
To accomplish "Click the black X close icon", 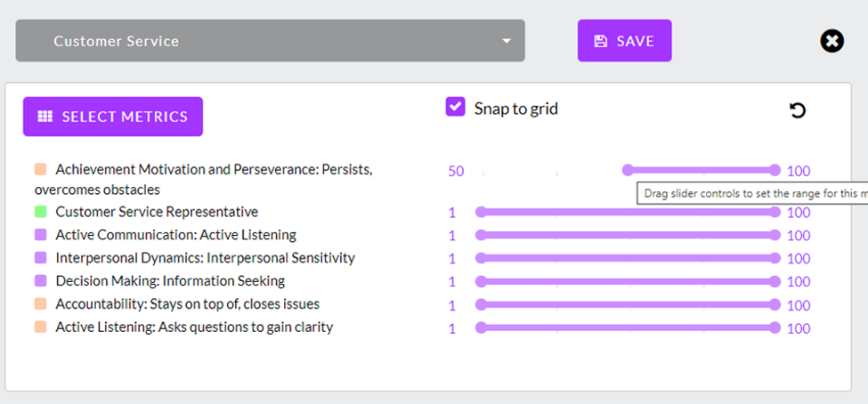I will [x=831, y=41].
